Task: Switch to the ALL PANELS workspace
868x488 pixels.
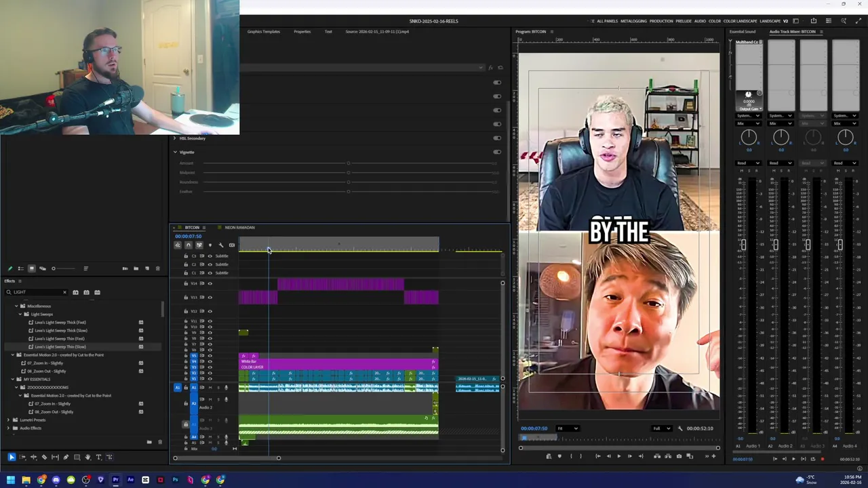Action: tap(607, 21)
